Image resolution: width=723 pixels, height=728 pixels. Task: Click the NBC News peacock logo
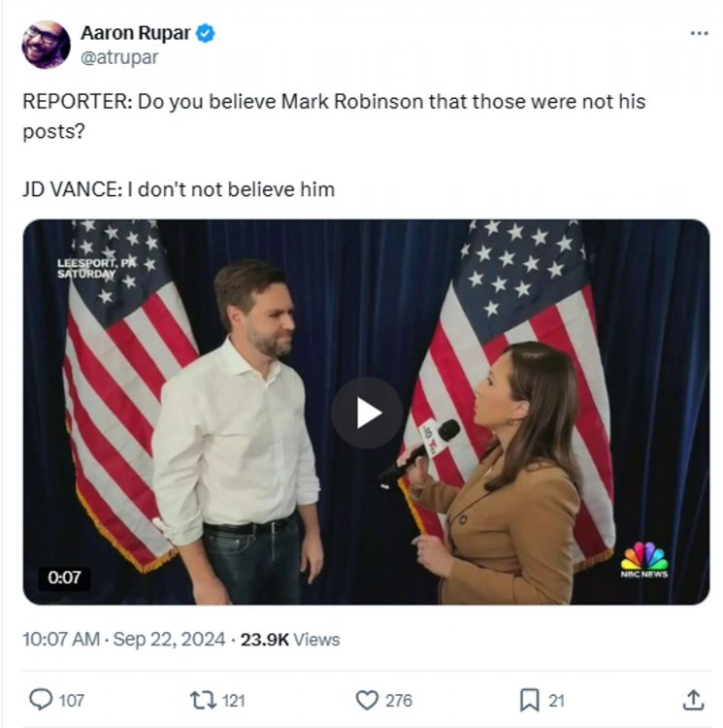pos(644,560)
